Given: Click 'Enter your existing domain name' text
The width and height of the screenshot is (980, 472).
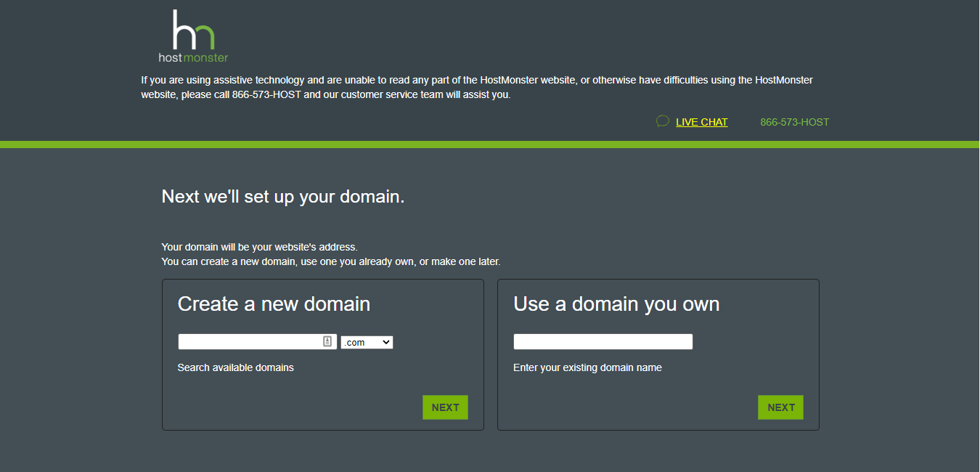Looking at the screenshot, I should 587,367.
